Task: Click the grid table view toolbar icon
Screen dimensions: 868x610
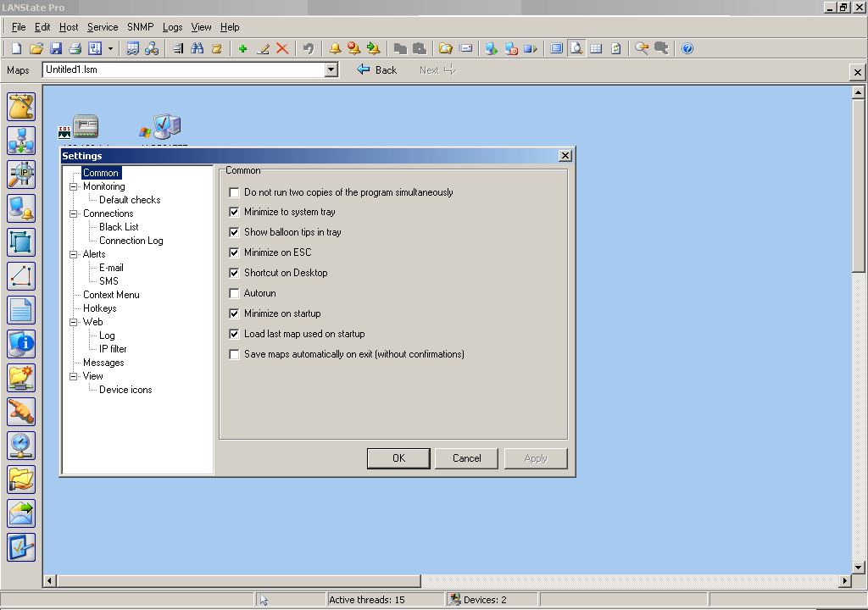Action: 596,48
